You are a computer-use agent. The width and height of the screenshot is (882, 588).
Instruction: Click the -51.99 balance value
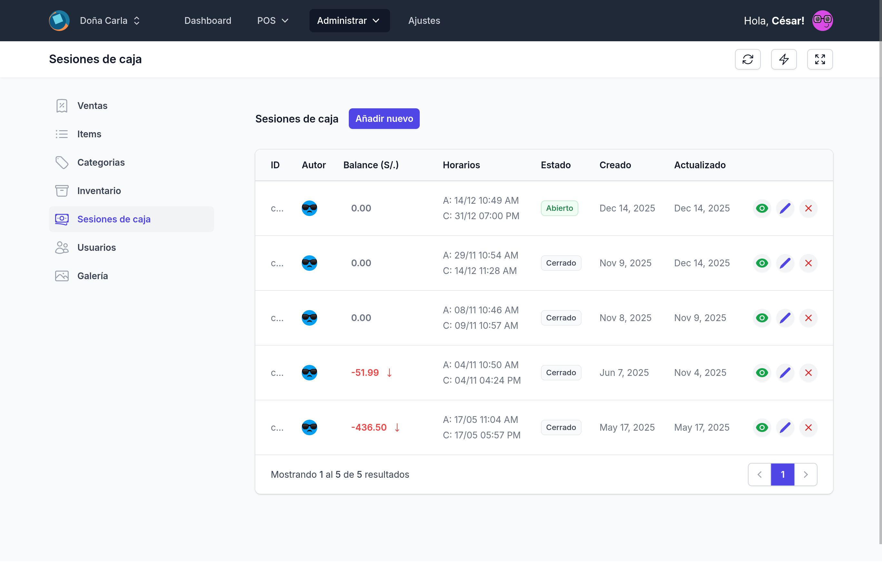(x=365, y=372)
